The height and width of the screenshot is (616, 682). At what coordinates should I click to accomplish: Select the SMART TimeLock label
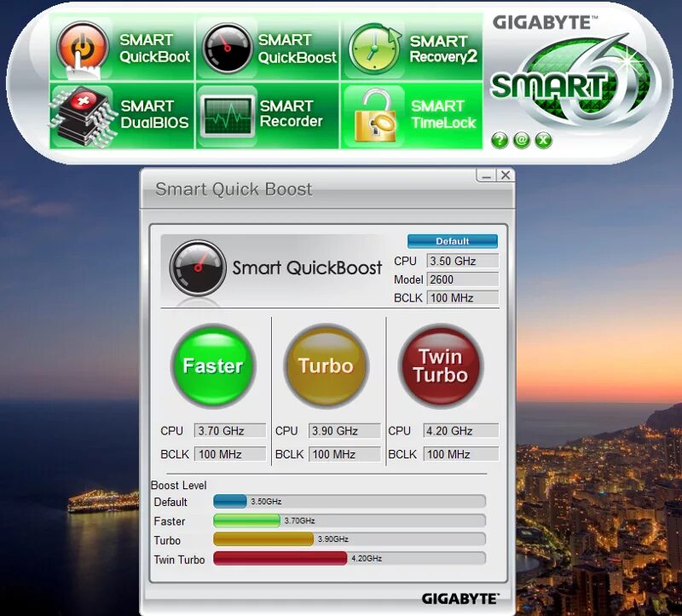click(443, 114)
